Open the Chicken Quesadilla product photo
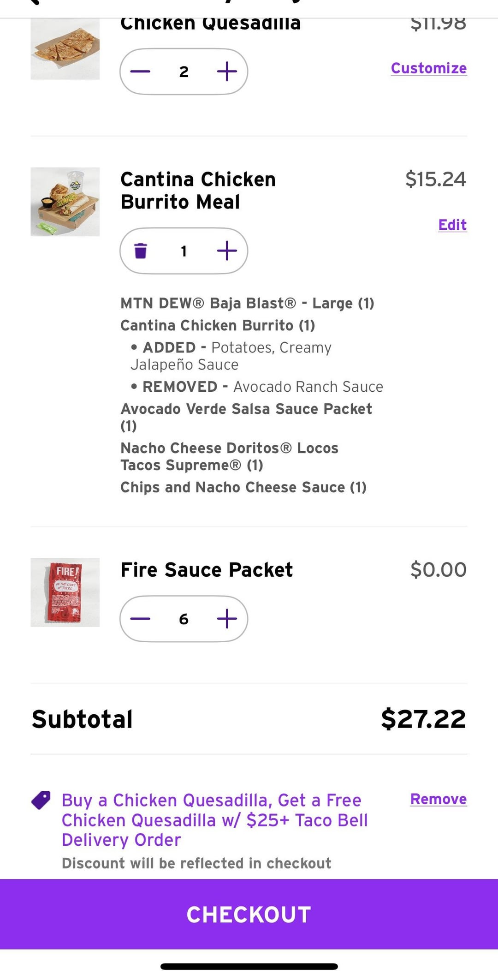This screenshot has height=980, width=498. [65, 50]
